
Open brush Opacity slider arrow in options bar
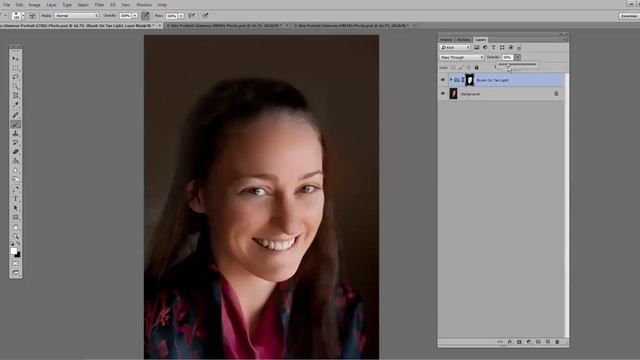coord(135,16)
